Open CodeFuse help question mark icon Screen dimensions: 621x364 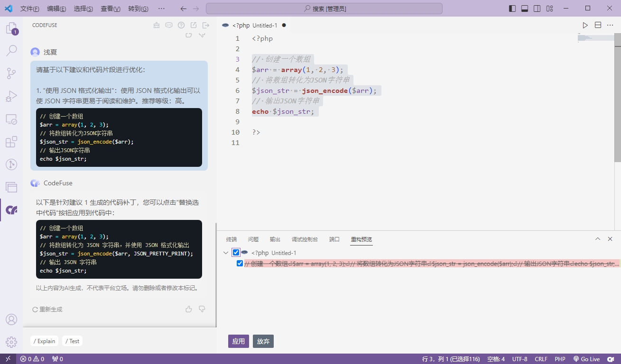[x=181, y=25]
